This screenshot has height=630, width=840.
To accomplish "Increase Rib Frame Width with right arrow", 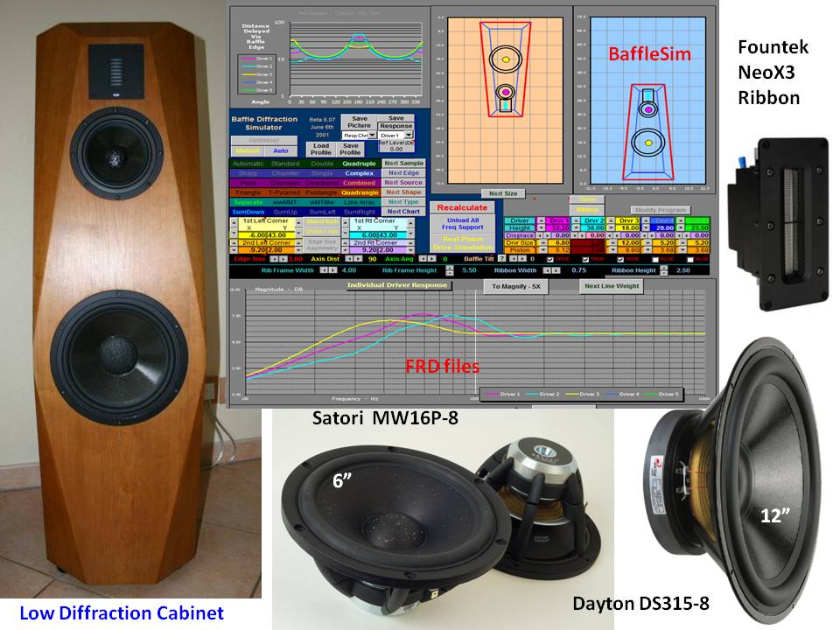I will [x=332, y=270].
